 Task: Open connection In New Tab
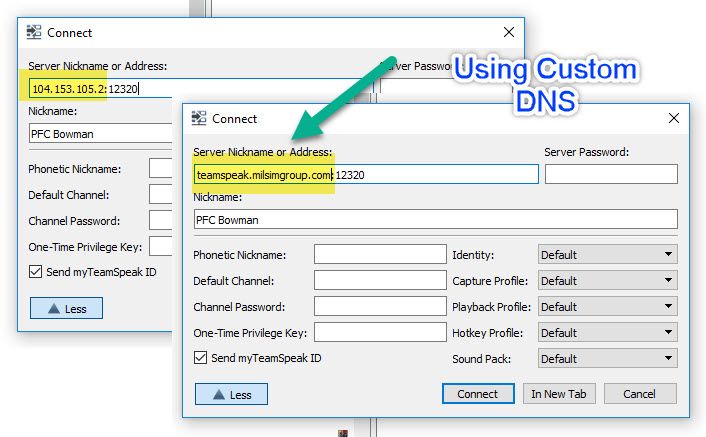point(559,394)
